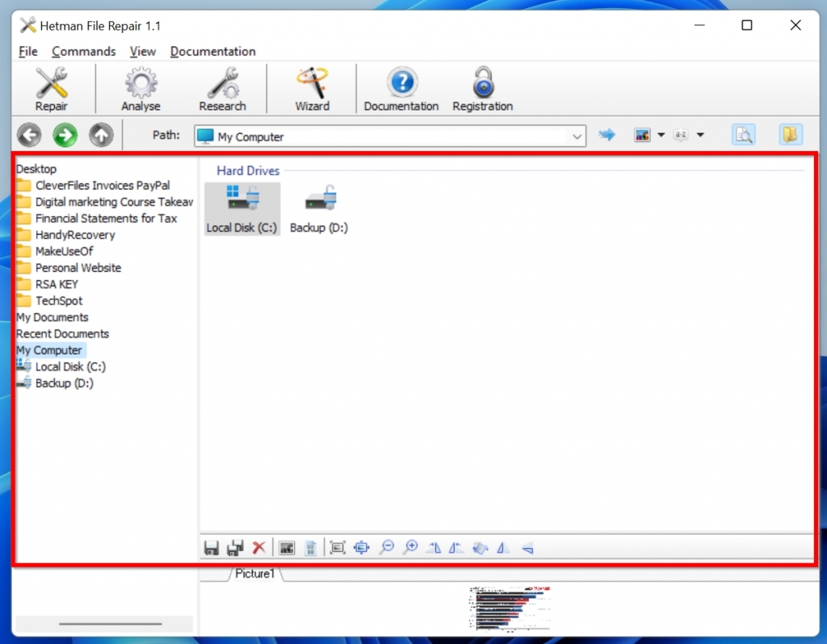The image size is (827, 644).
Task: Open the Path combo box dropdown
Action: point(577,136)
